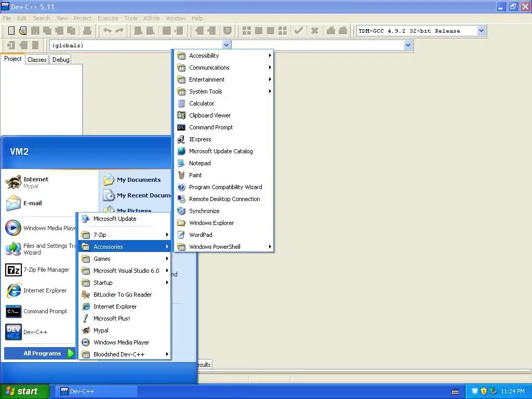Open Microsoft Plus!
This screenshot has height=399, width=532.
point(125,318)
